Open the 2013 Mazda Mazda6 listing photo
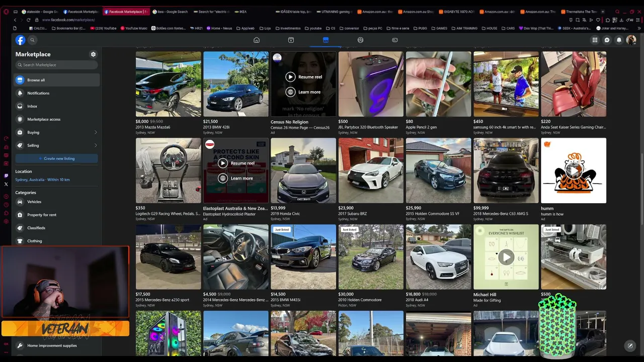 coord(168,84)
